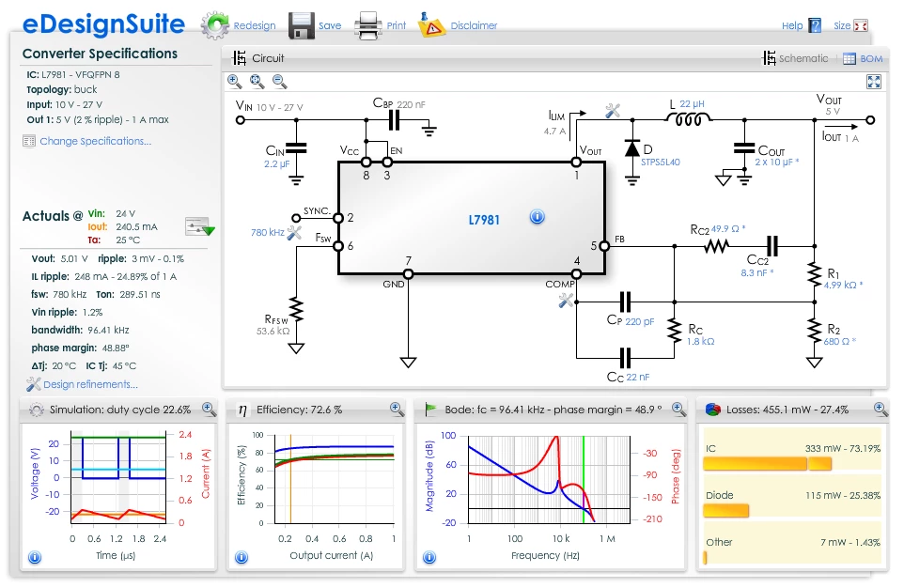Click CP value 220 pF
Image resolution: width=904 pixels, height=588 pixels.
[x=639, y=321]
